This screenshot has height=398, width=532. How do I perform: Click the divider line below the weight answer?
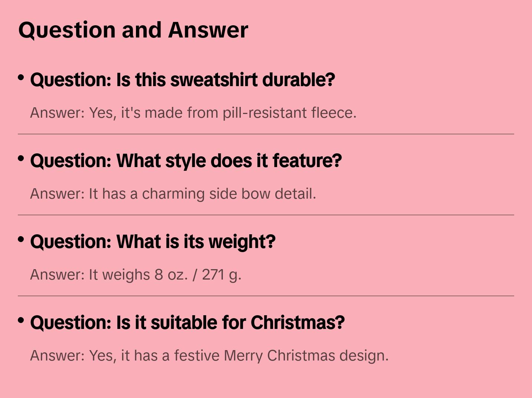click(x=266, y=296)
